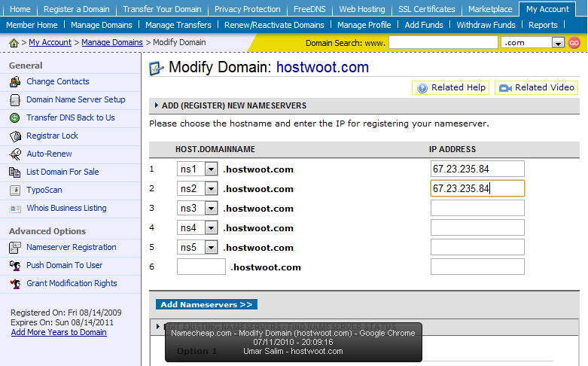Go to Add Funds submenu
The image size is (588, 366).
point(424,25)
